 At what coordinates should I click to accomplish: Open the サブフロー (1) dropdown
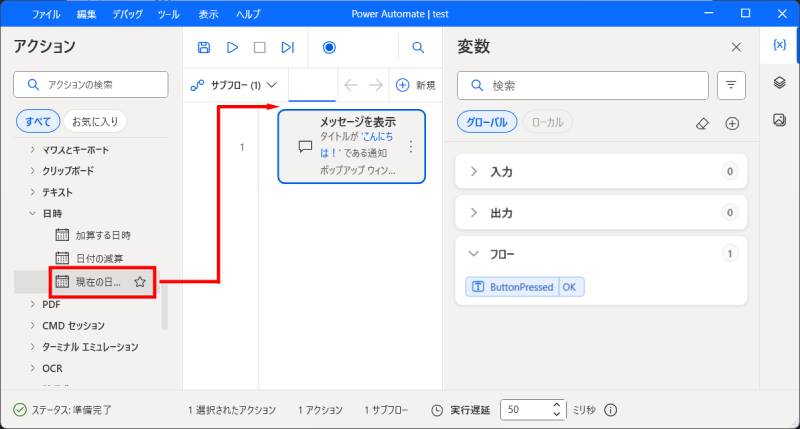coord(234,85)
